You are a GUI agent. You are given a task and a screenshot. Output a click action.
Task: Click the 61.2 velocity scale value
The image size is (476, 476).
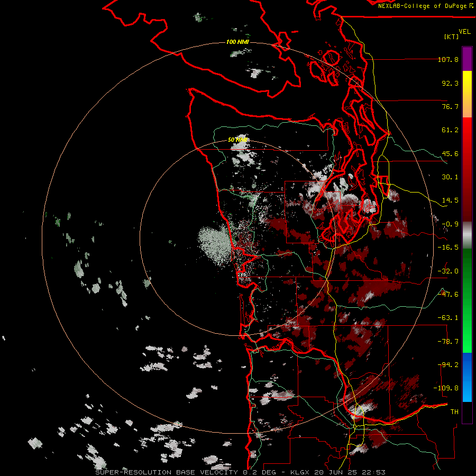(x=450, y=130)
